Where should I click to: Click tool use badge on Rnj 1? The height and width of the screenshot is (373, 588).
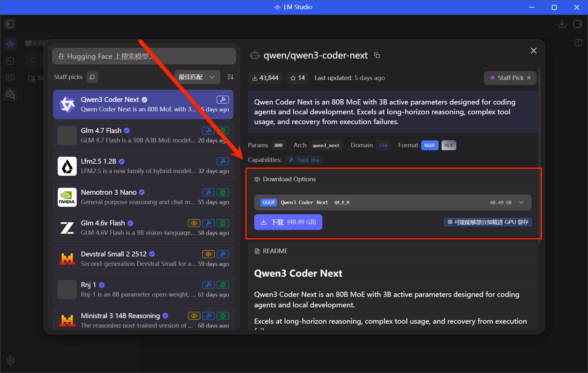point(209,285)
